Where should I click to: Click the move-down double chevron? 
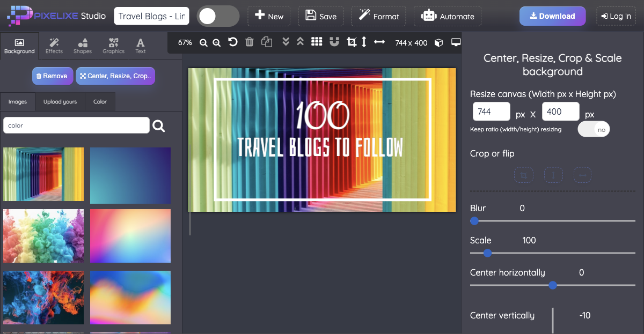[x=286, y=42]
